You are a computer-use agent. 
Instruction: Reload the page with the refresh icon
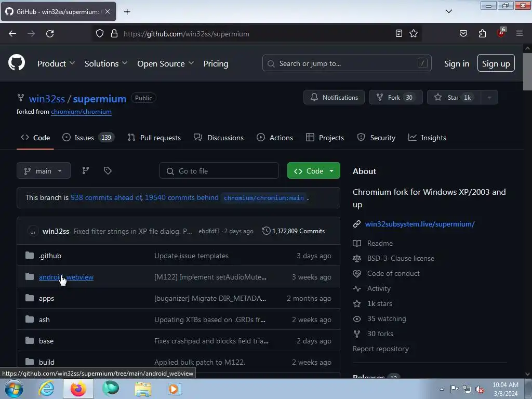coord(50,34)
